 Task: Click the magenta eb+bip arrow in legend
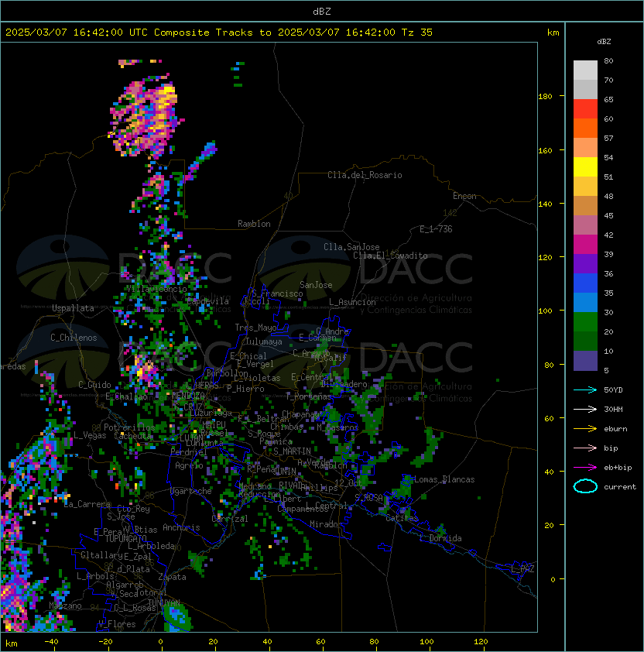pyautogui.click(x=585, y=468)
